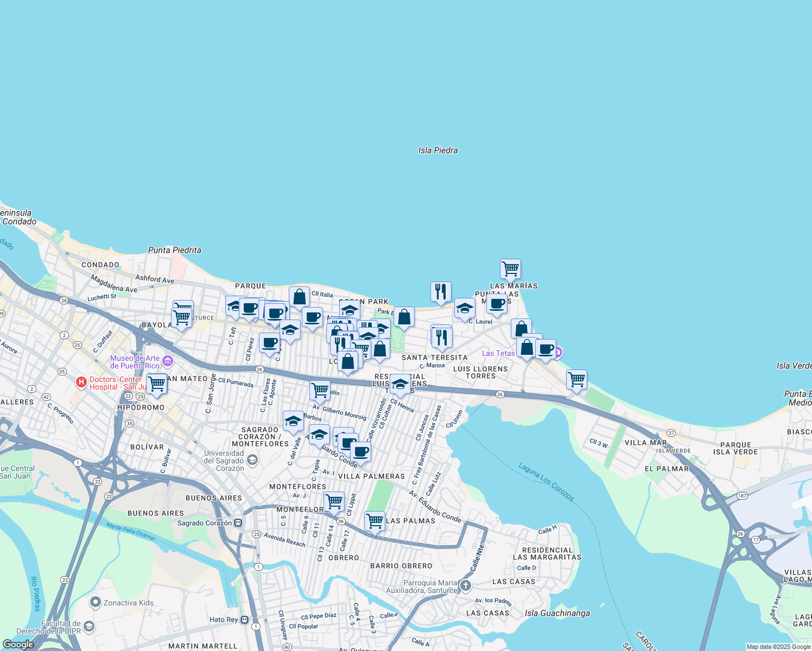Open the coffee cup marker at Punta Las Marías
812x651 pixels.
coord(497,304)
